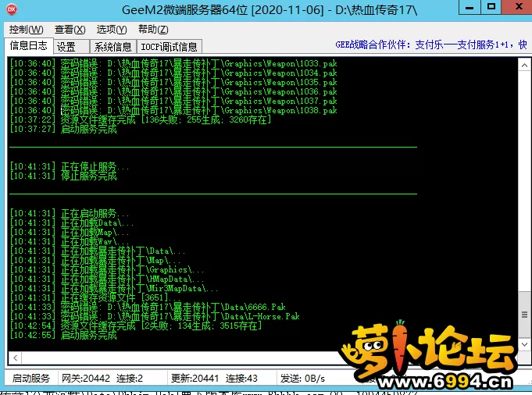Click the log scrollbar up arrow
The image size is (532, 395).
point(523,63)
